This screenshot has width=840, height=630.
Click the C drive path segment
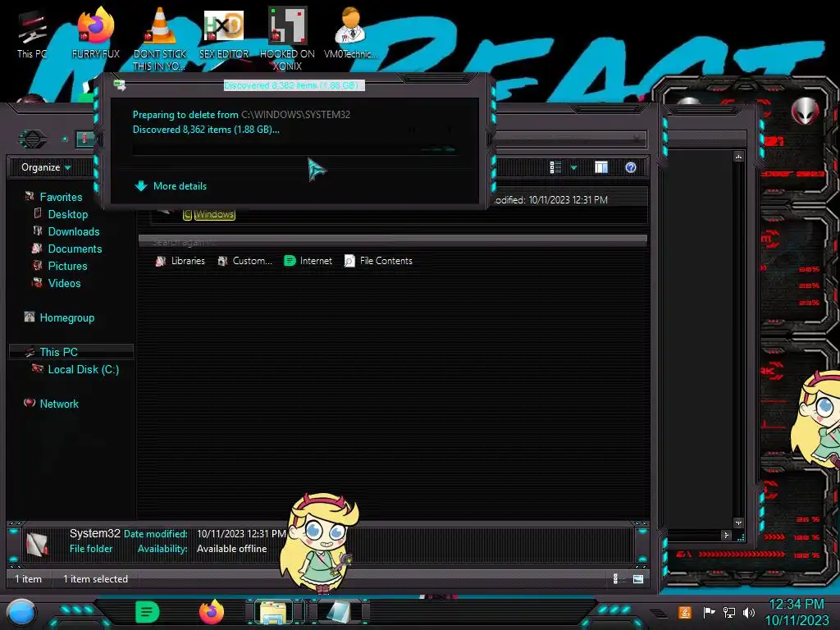(188, 214)
